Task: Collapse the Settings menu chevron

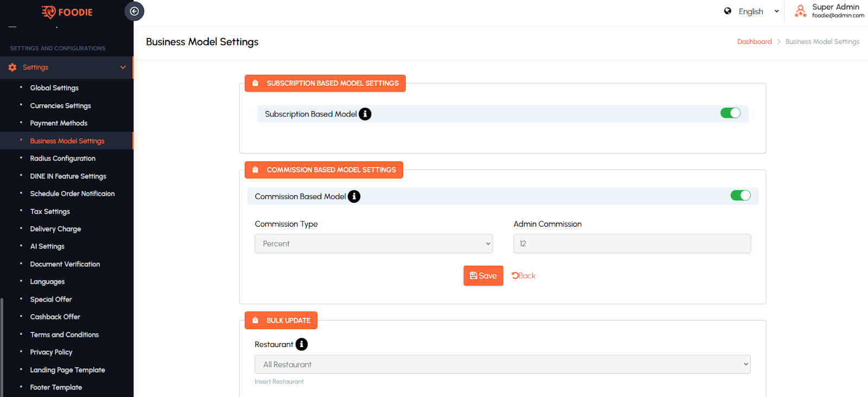Action: (x=123, y=67)
